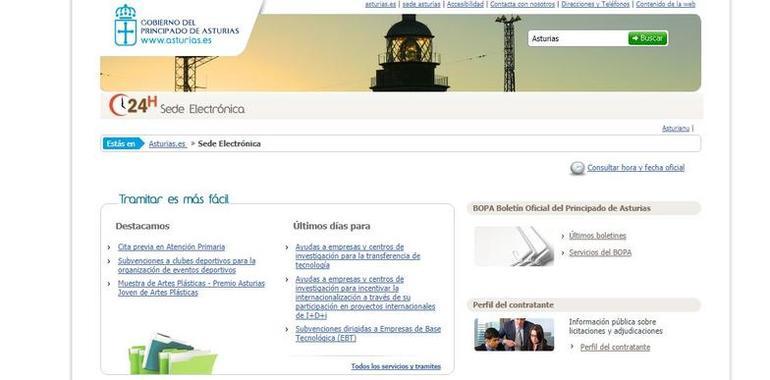The height and width of the screenshot is (380, 770).
Task: Click the Información pública sobre licitaciones text
Action: click(616, 326)
